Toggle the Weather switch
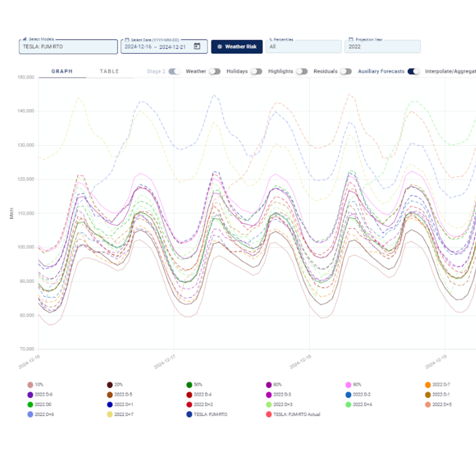Screen dimensions: 476x476 pos(216,71)
